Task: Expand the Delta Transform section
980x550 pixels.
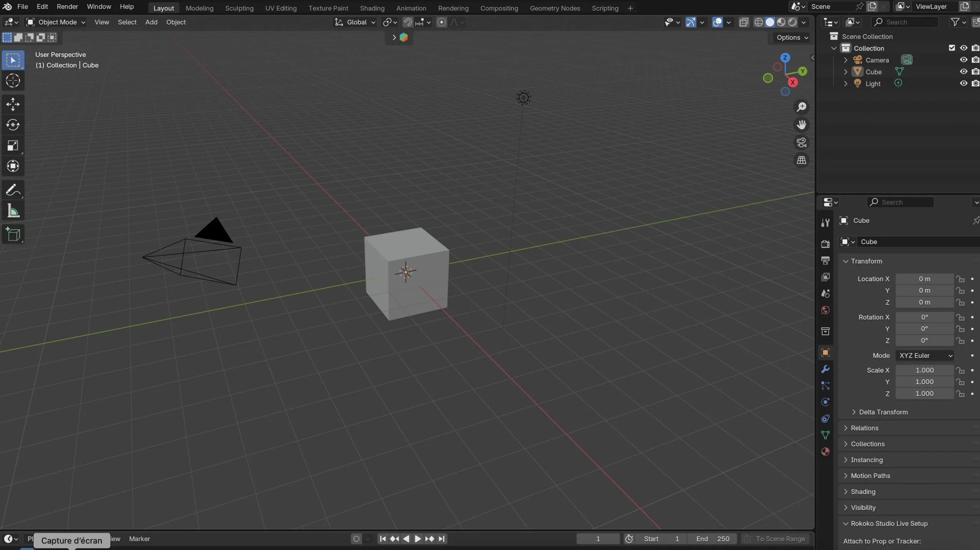Action: (x=884, y=412)
